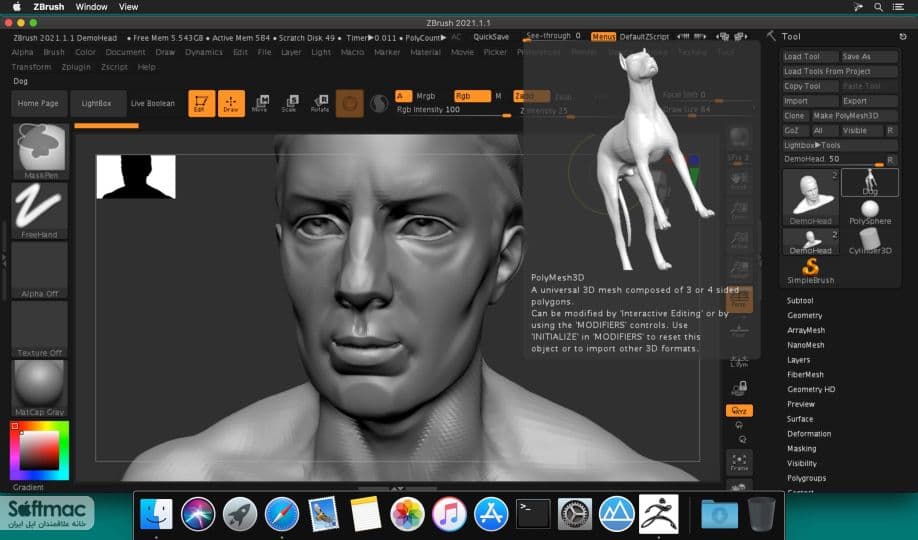This screenshot has width=918, height=540.
Task: Expand the FiberMesh section
Action: tap(805, 374)
